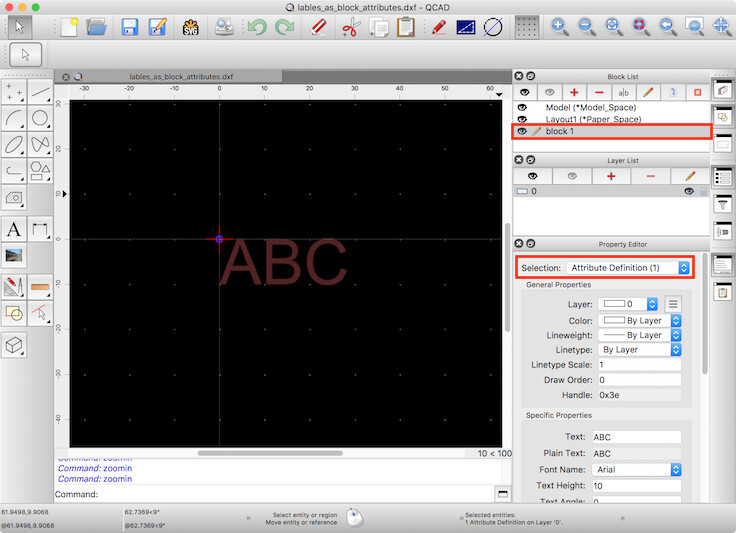This screenshot has height=533, width=736.
Task: Export drawing via the SVG icon
Action: [x=190, y=27]
